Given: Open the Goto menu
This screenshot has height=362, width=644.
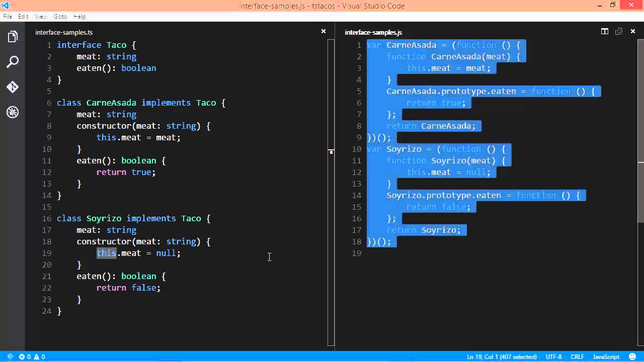Looking at the screenshot, I should click(60, 17).
